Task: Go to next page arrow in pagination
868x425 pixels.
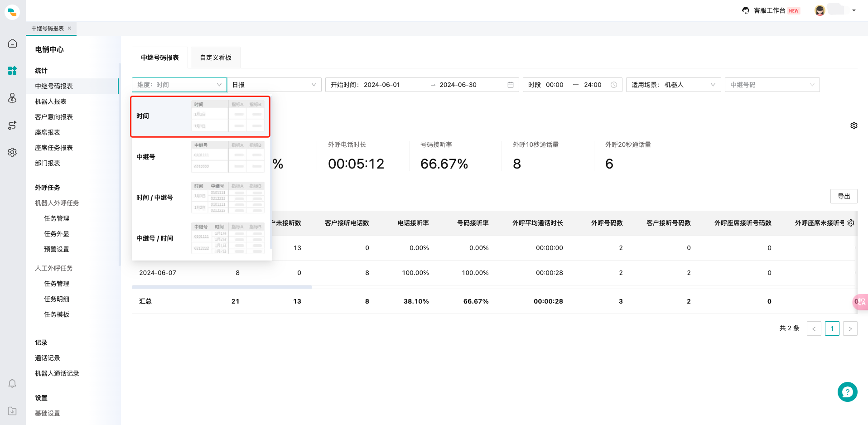Action: [850, 328]
